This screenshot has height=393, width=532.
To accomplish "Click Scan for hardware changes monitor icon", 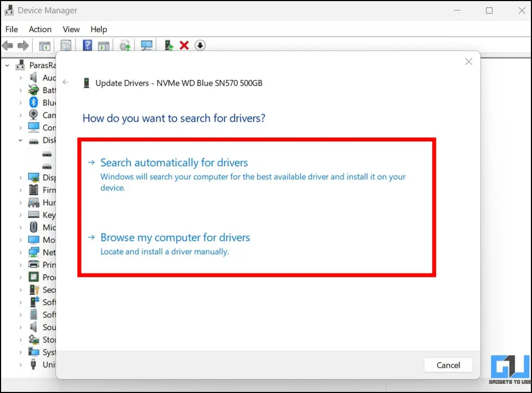I will [x=147, y=46].
